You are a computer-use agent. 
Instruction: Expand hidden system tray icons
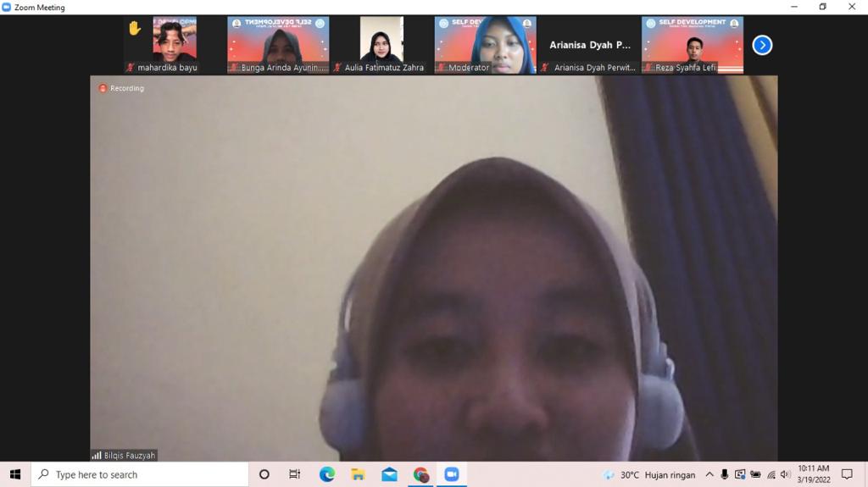pos(709,475)
